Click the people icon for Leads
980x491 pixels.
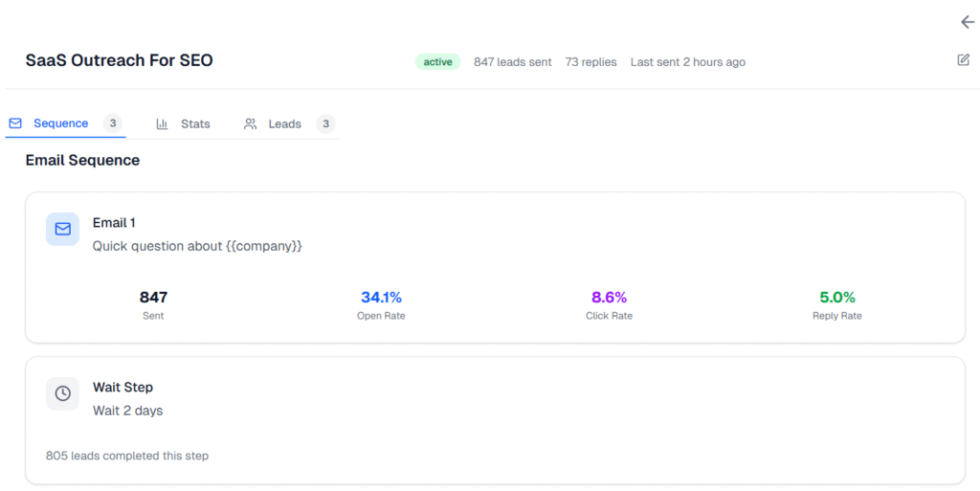pos(250,123)
